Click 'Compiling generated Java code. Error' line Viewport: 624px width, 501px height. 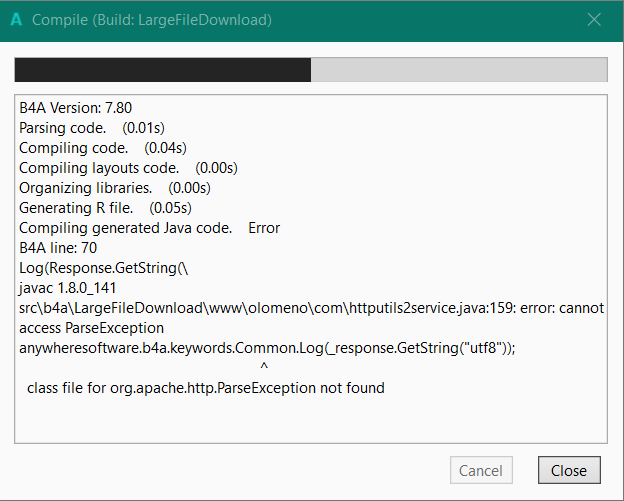coord(150,228)
